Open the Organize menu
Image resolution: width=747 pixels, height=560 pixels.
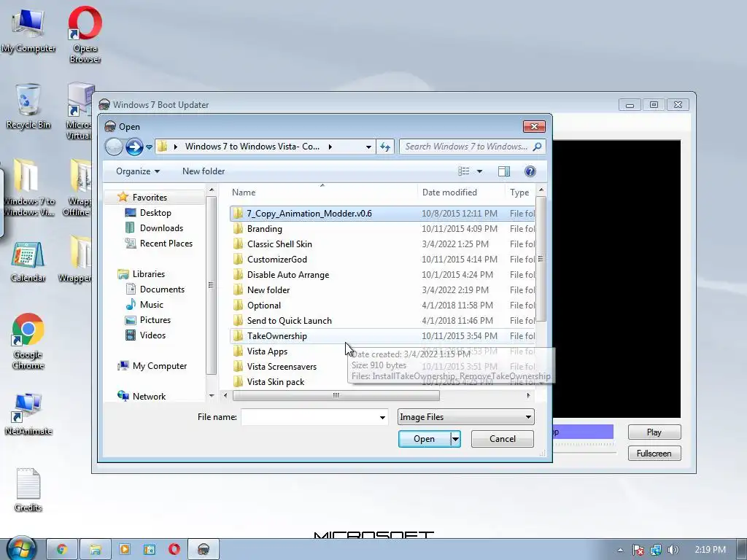138,171
